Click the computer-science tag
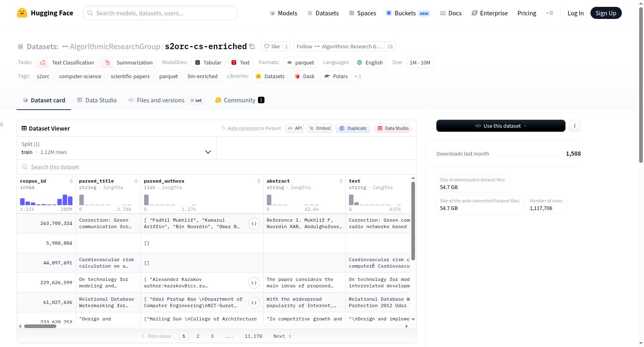The image size is (644, 347). (80, 76)
